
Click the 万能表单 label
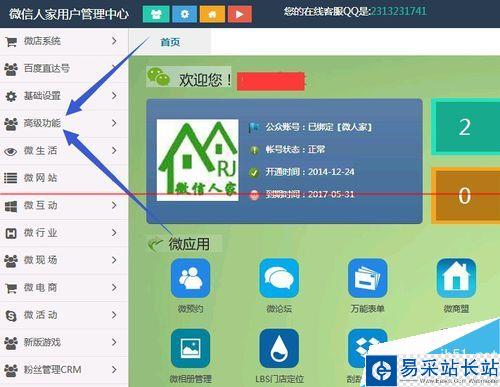coord(367,309)
